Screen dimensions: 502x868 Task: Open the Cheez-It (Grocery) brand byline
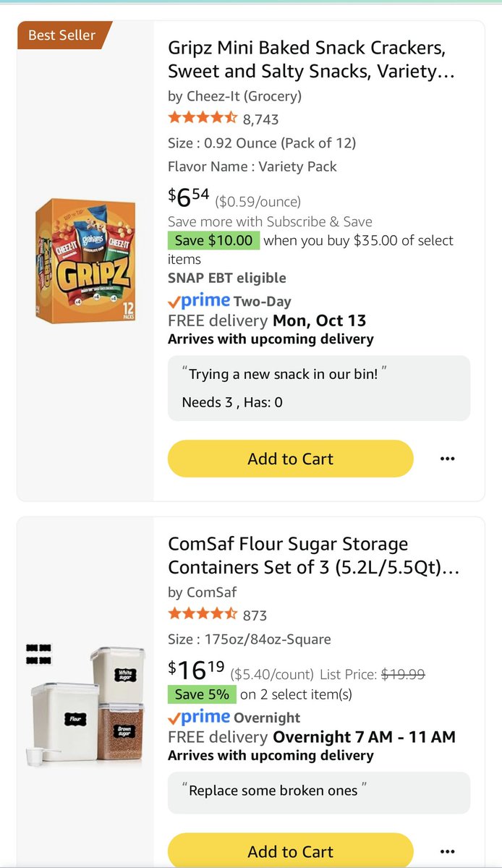click(234, 96)
